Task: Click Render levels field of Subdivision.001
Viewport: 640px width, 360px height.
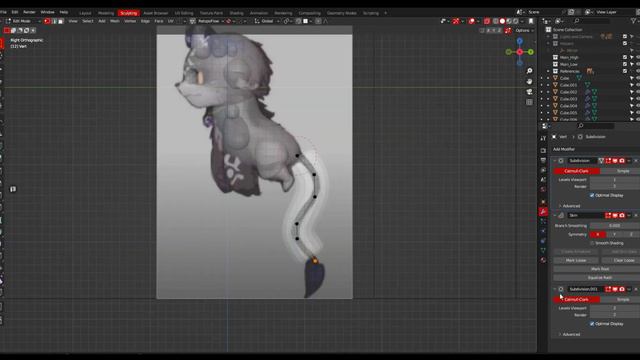Action: point(615,315)
